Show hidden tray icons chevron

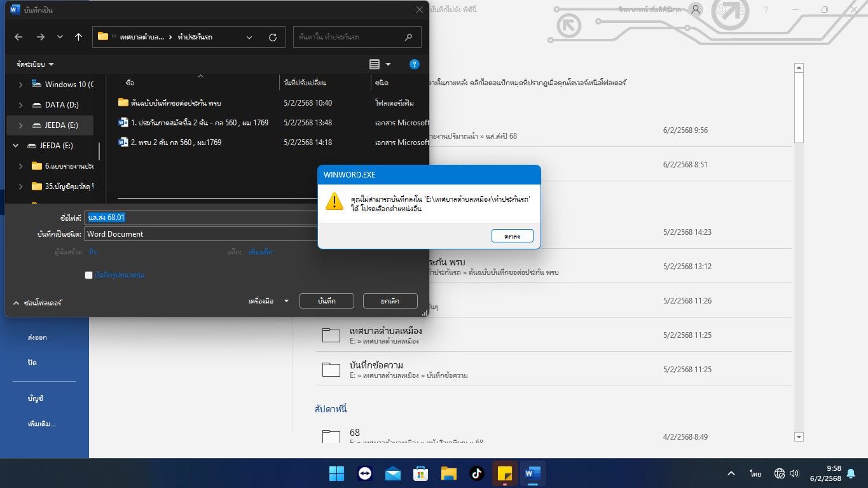(x=731, y=473)
